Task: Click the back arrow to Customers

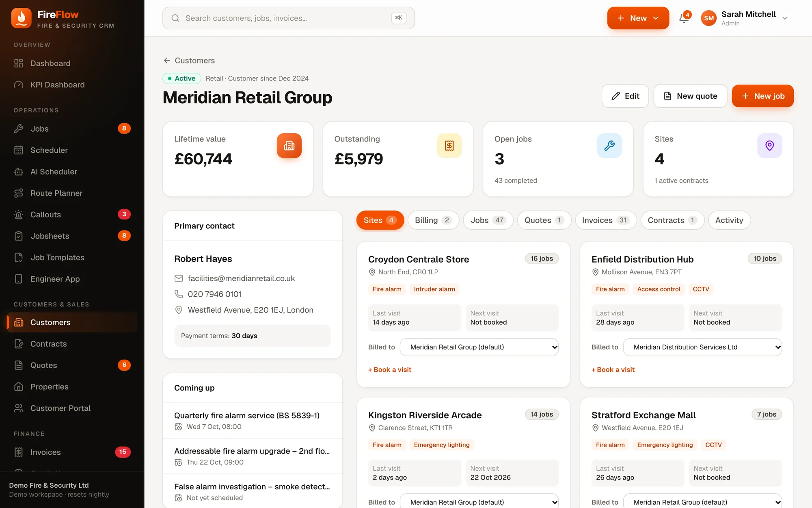Action: [166, 61]
